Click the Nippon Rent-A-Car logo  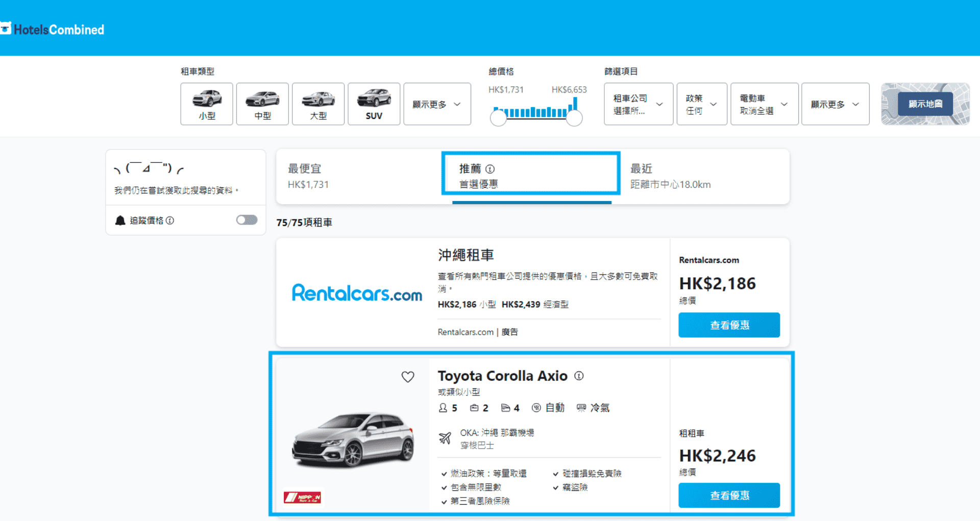click(x=303, y=497)
